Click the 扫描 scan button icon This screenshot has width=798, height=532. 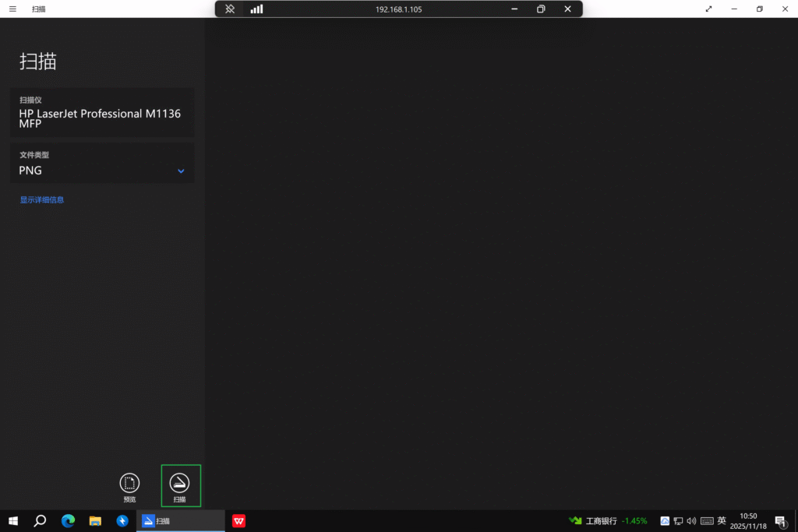point(180,483)
